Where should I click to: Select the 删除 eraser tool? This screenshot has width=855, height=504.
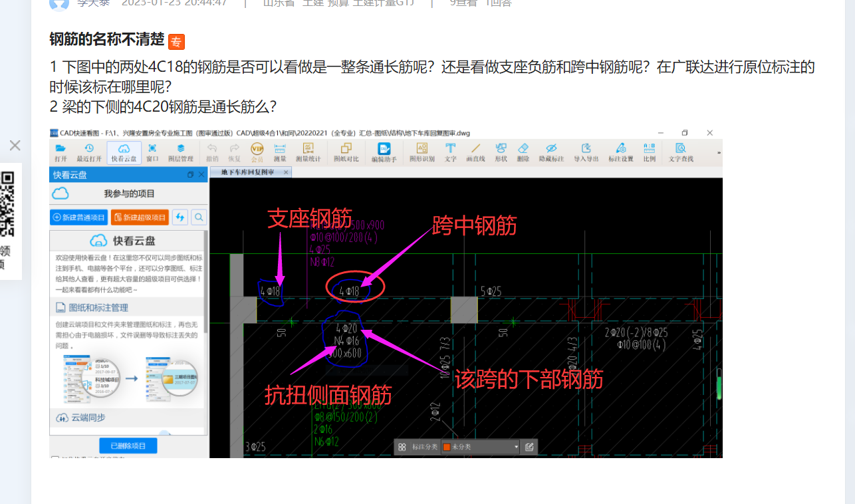click(x=523, y=152)
